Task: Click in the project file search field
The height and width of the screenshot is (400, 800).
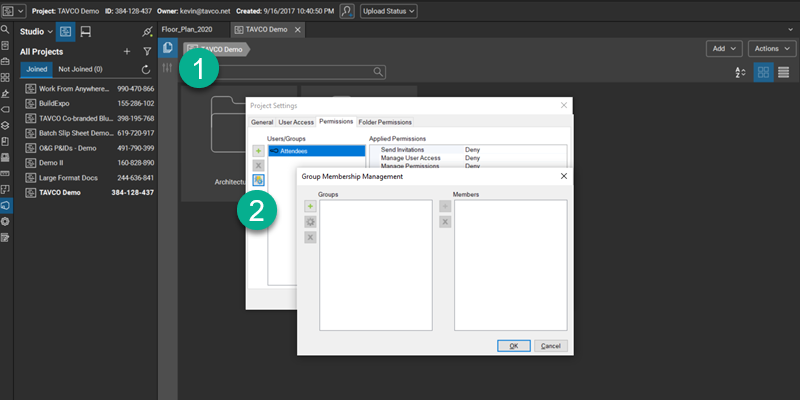Action: 284,72
